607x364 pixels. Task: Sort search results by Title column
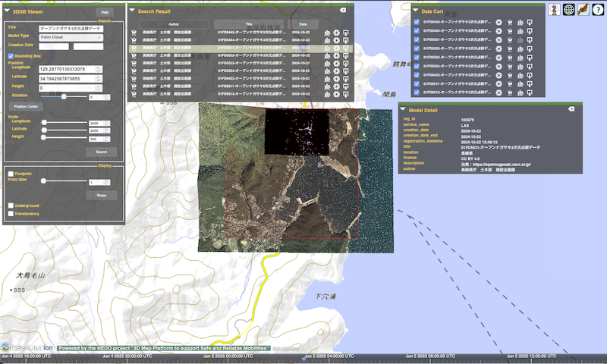pos(249,24)
